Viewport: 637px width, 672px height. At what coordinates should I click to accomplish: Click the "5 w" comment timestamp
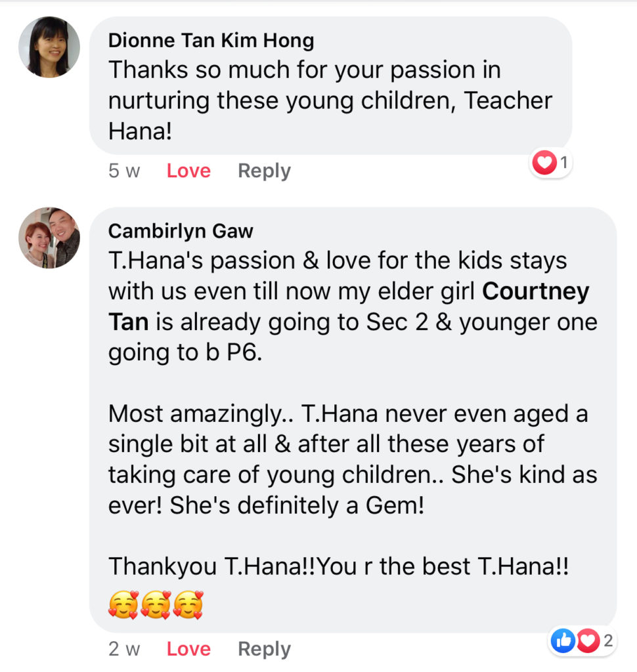(124, 171)
